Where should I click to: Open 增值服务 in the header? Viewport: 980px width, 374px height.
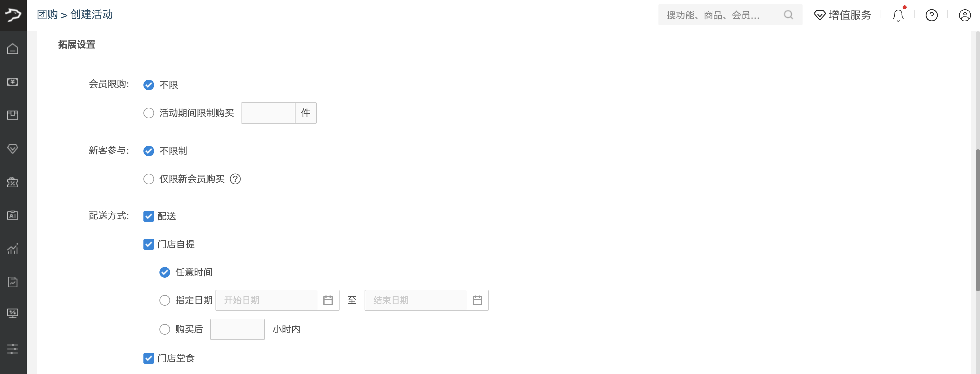[x=842, y=15]
